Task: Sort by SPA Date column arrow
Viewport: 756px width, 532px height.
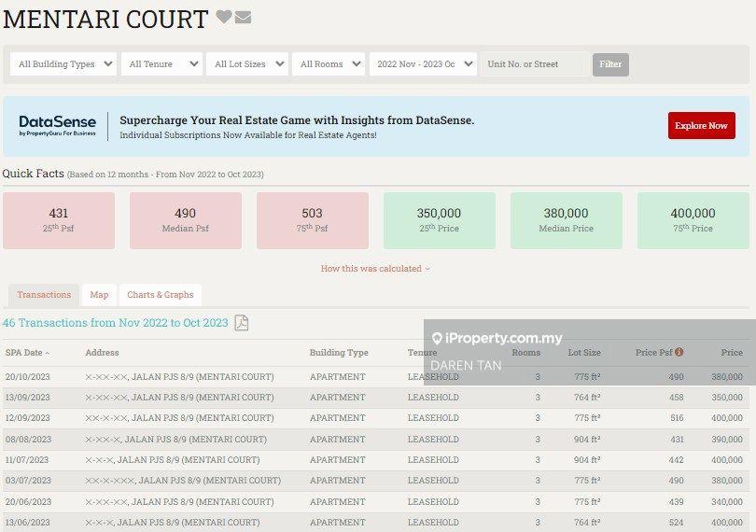Action: [48, 354]
